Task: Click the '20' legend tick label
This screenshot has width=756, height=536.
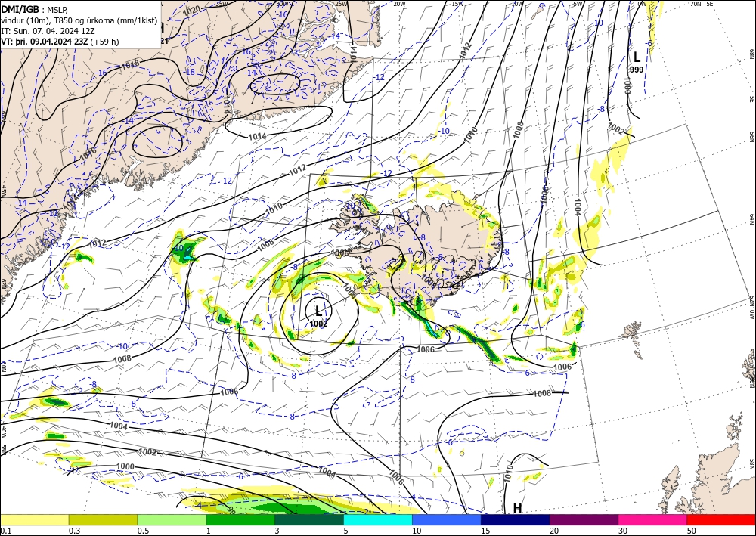Action: [554, 531]
